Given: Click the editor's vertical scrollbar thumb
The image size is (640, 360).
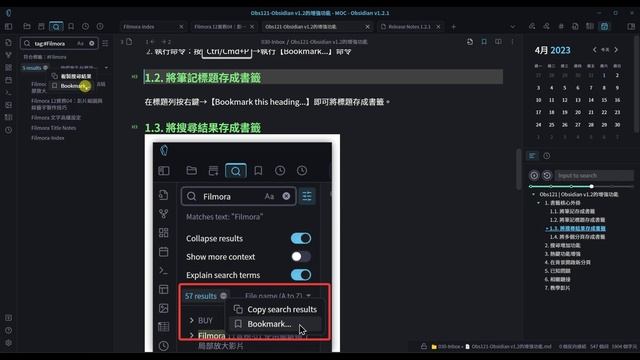Looking at the screenshot, I should pyautogui.click(x=519, y=169).
